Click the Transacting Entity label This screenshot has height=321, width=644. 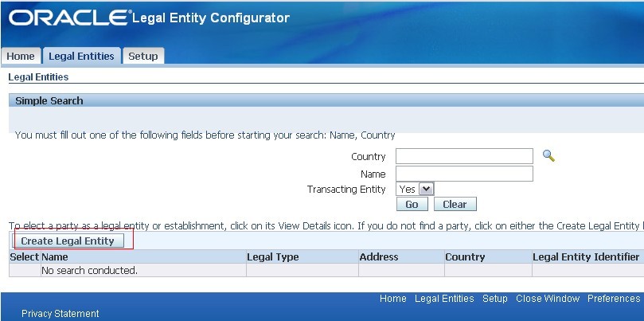(346, 190)
